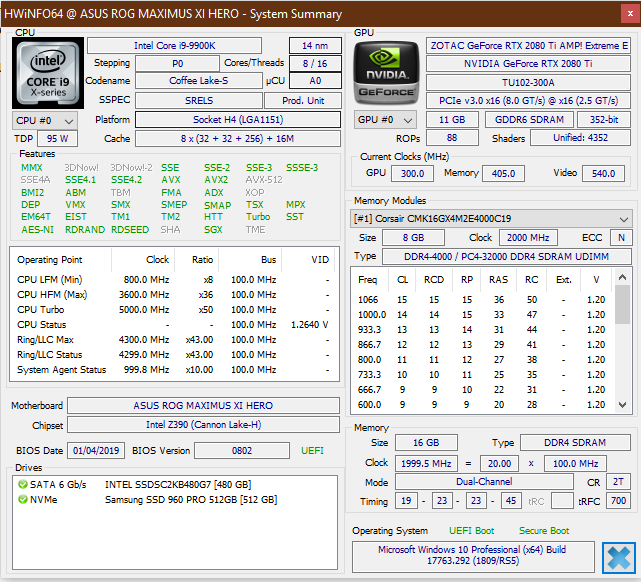641x582 pixels.
Task: Click the memory clock 1999.5 MHz value
Action: (x=426, y=464)
